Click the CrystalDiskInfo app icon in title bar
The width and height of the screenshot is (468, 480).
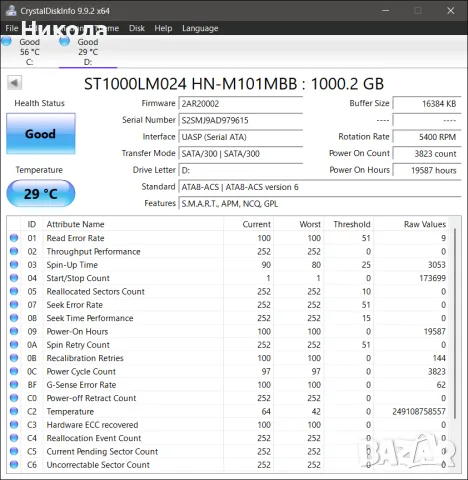click(x=11, y=10)
